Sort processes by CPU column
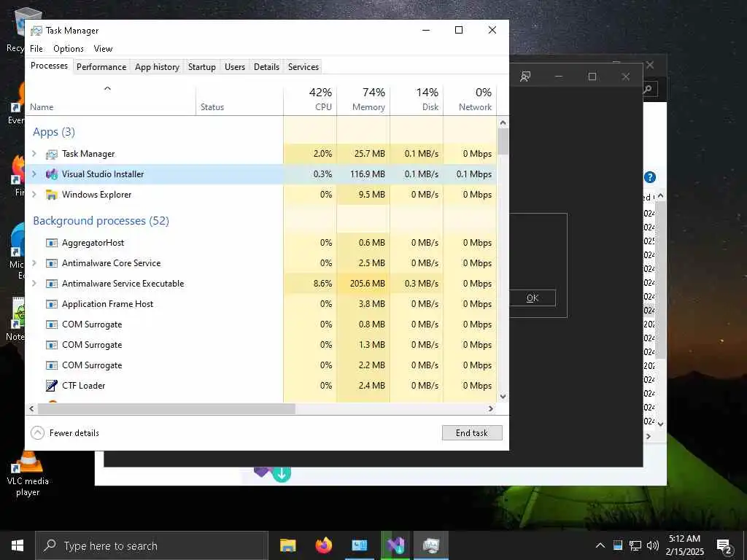 [x=310, y=99]
